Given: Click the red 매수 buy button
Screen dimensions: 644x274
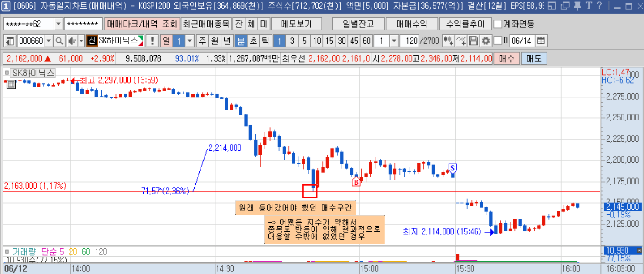Looking at the screenshot, I should pyautogui.click(x=506, y=58).
